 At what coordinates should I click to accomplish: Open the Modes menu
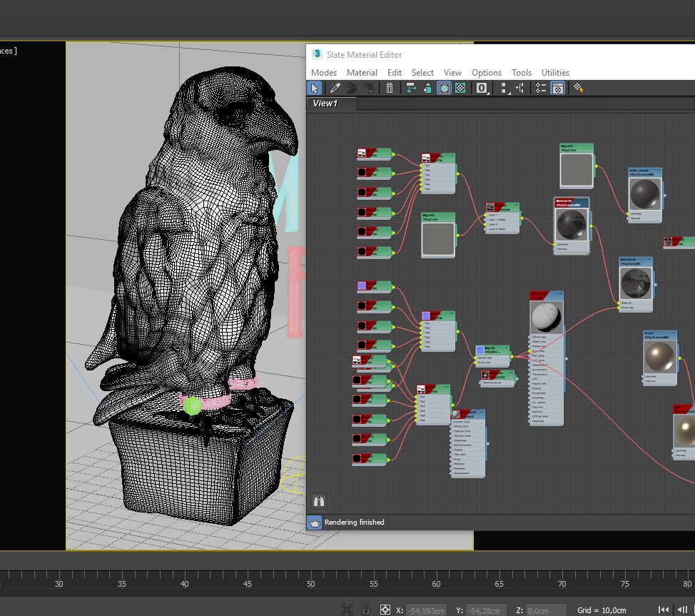click(323, 72)
